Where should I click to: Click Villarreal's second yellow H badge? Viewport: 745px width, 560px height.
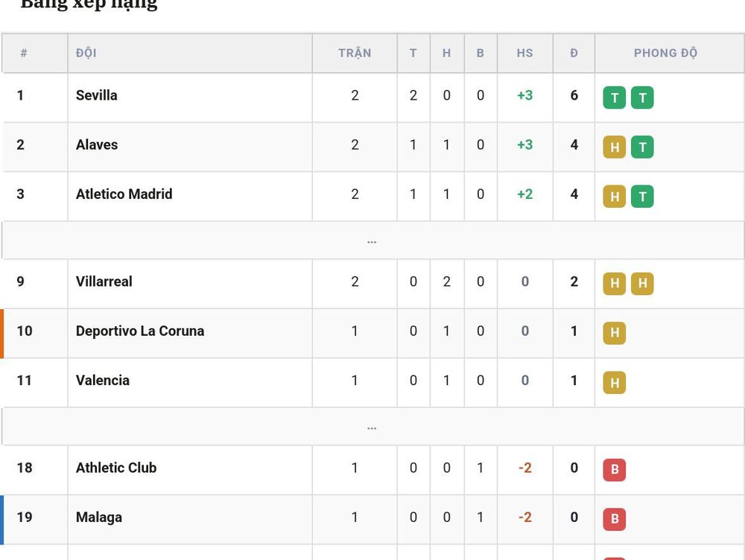[x=642, y=284]
